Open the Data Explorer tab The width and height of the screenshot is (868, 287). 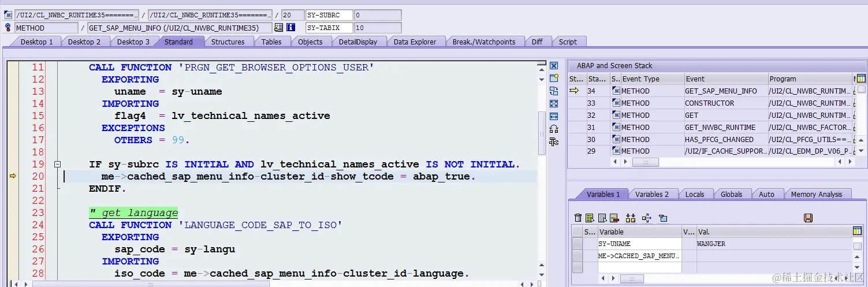point(415,42)
